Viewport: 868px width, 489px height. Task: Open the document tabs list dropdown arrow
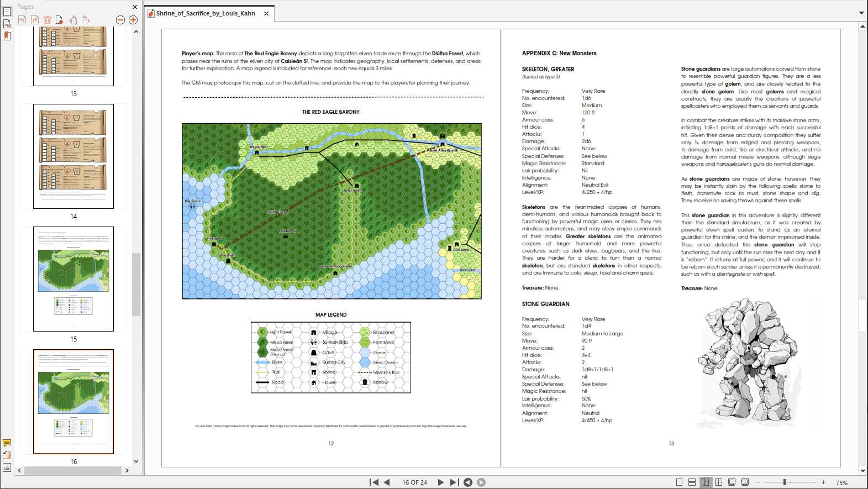(x=861, y=13)
